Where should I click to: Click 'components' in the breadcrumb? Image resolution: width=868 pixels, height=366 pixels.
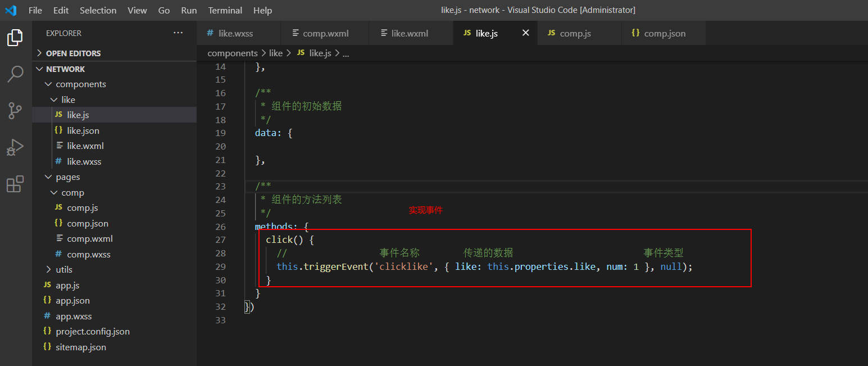[233, 53]
